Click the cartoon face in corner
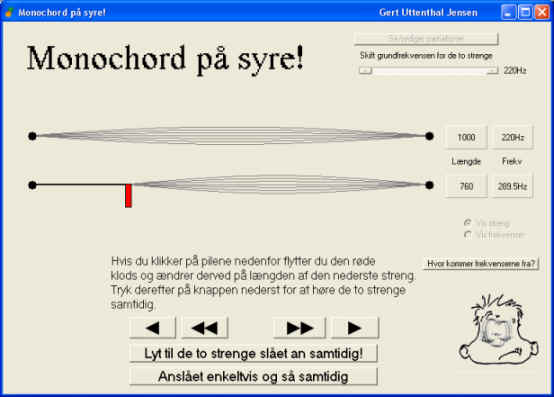Viewport: 554px width, 397px height. coord(499,329)
